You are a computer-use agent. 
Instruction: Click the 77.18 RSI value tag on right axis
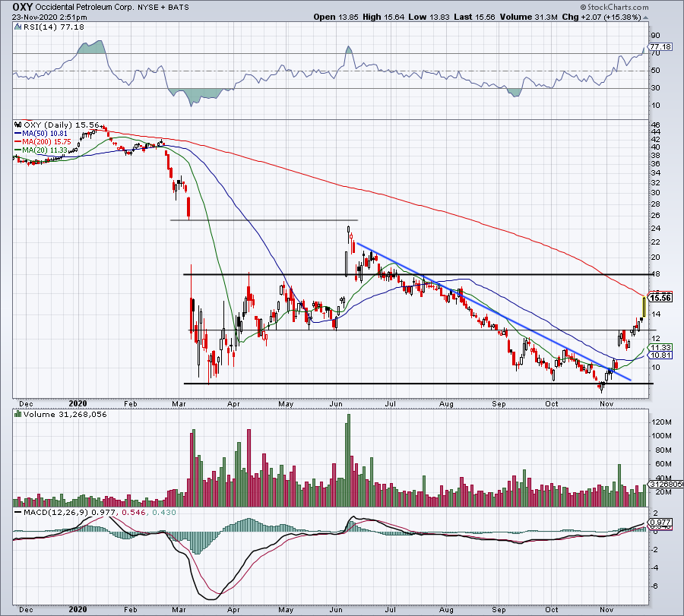660,46
